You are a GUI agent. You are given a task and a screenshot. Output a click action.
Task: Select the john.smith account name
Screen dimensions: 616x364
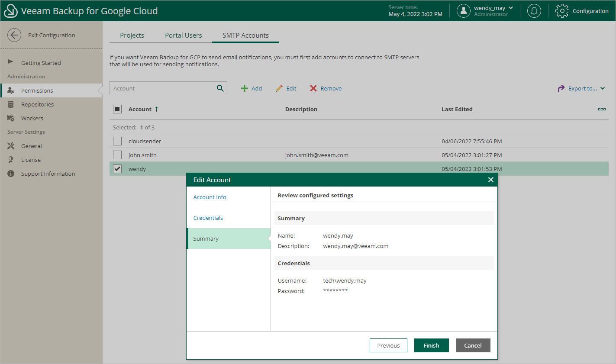pos(142,155)
